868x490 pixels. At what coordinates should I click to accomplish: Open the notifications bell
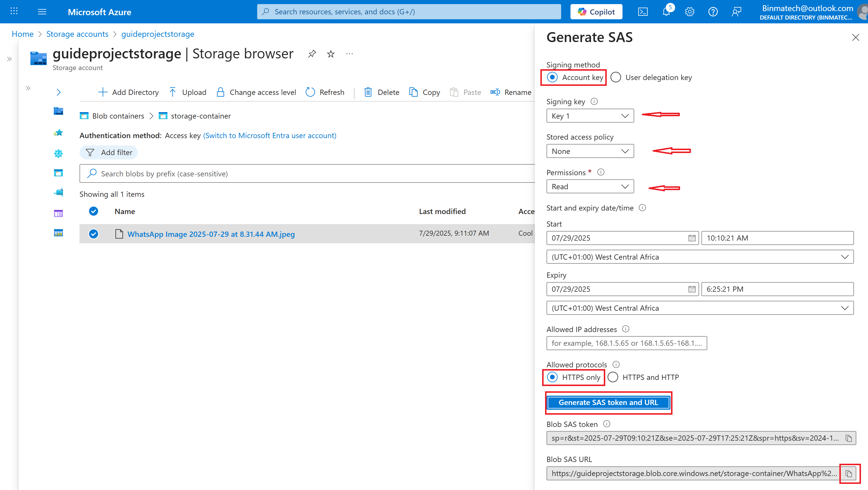666,12
